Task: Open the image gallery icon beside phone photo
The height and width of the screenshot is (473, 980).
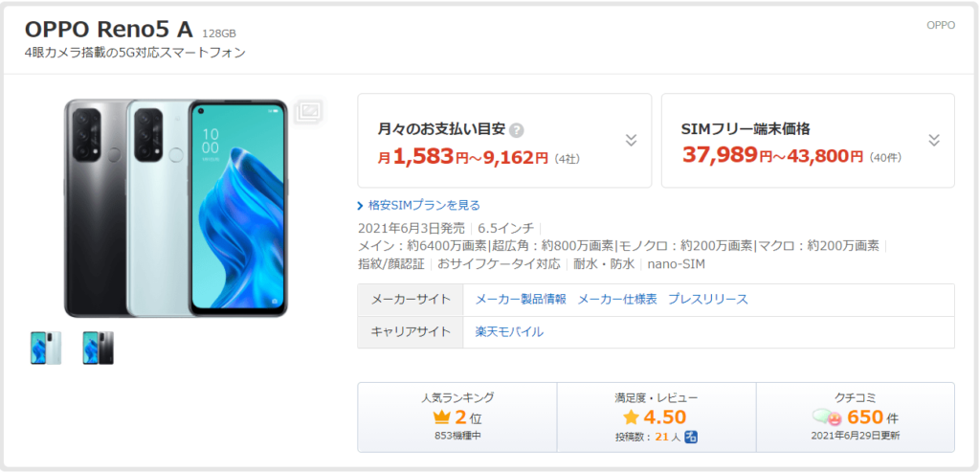Action: pyautogui.click(x=309, y=112)
